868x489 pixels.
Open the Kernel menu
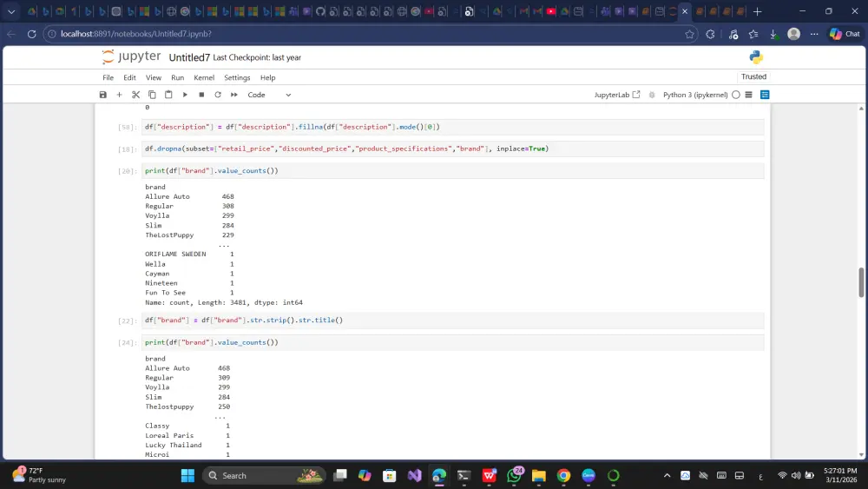(204, 77)
